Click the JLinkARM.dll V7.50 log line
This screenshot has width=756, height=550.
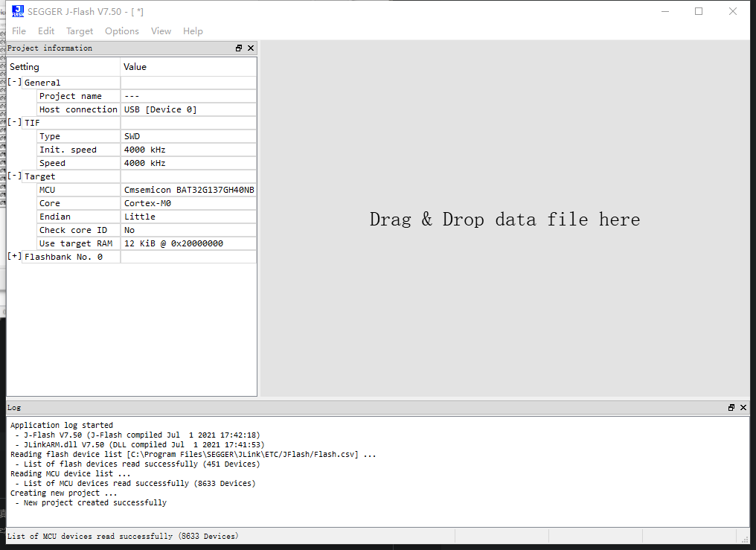tap(140, 444)
